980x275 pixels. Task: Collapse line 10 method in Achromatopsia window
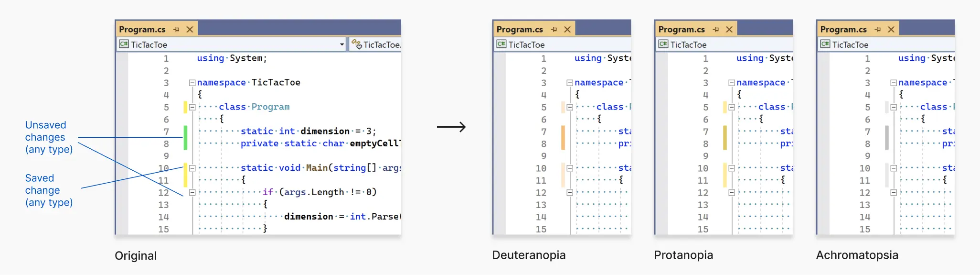[x=894, y=168]
